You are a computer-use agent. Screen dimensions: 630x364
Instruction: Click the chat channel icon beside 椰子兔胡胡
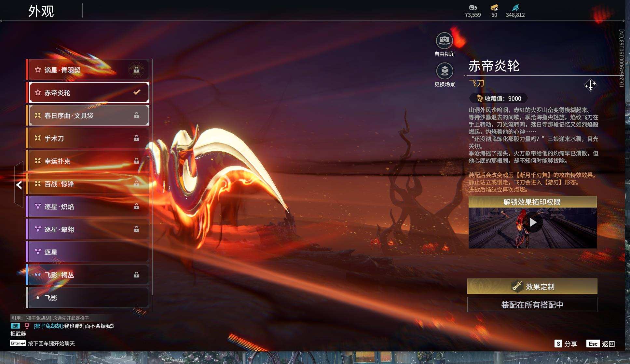pos(15,326)
